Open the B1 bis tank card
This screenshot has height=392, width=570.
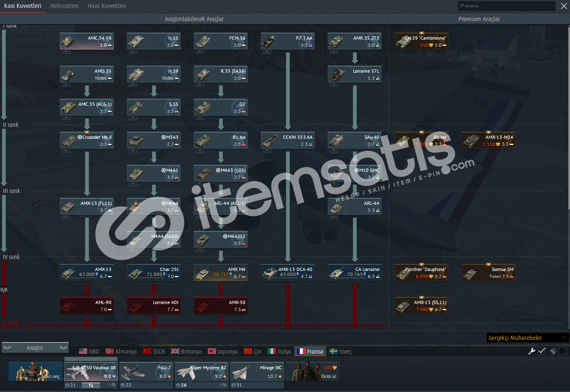coord(221,140)
